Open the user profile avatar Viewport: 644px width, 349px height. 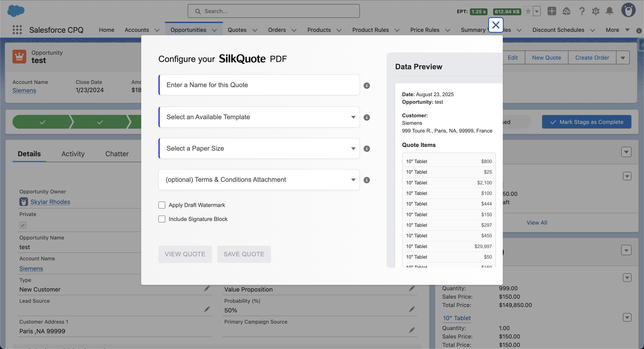click(x=629, y=10)
